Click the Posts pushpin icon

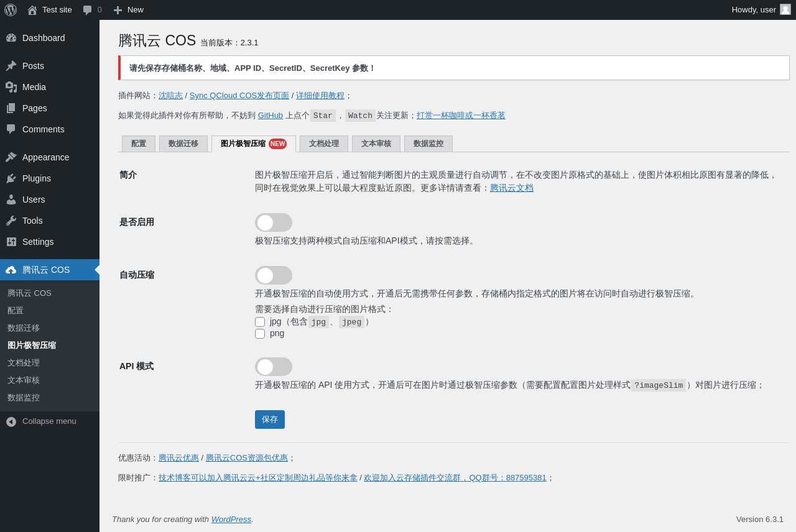[x=11, y=66]
